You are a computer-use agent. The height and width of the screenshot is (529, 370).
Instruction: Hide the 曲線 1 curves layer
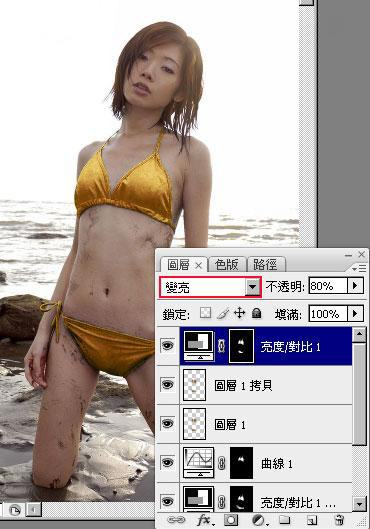pyautogui.click(x=168, y=462)
